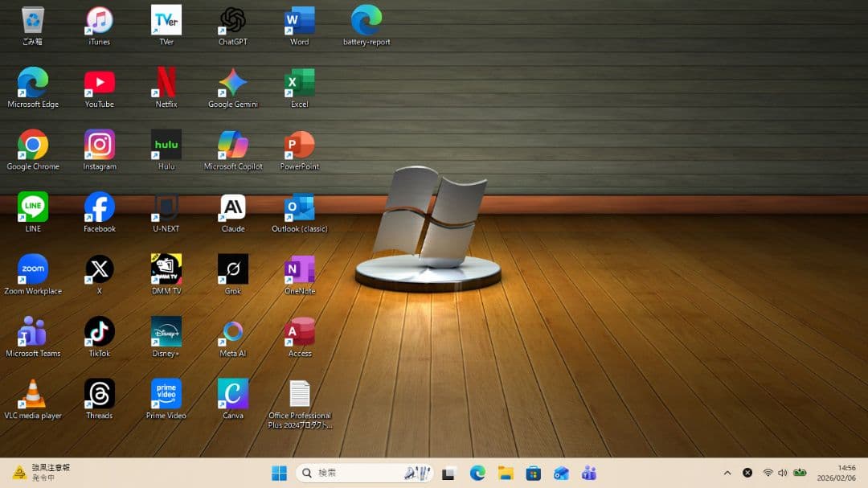
Task: Open VLC media player
Action: click(x=32, y=393)
